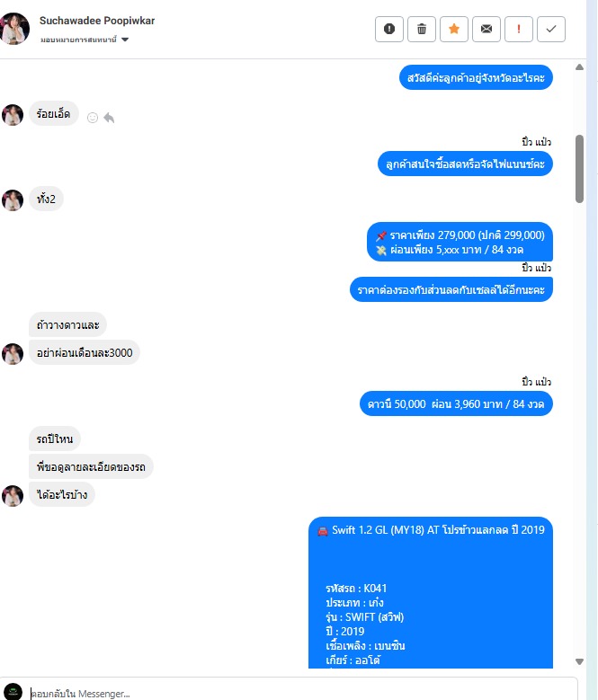598x700 pixels.
Task: Reply to the ร้อยเอ็ด message arrow
Action: click(109, 118)
